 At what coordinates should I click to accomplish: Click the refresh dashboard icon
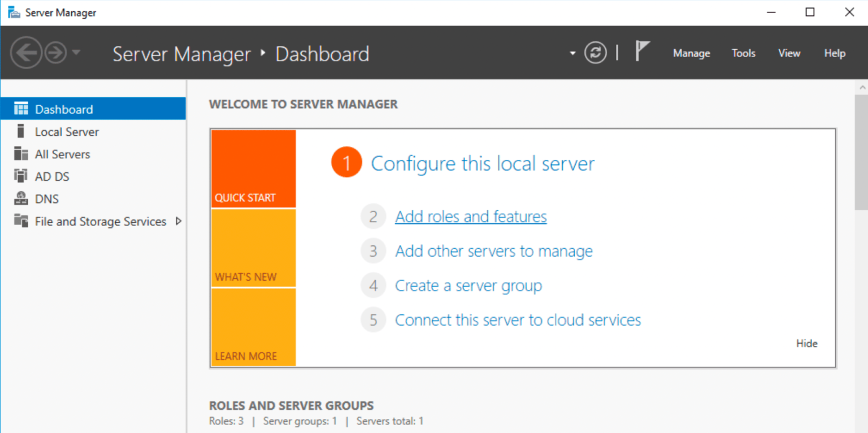[595, 53]
